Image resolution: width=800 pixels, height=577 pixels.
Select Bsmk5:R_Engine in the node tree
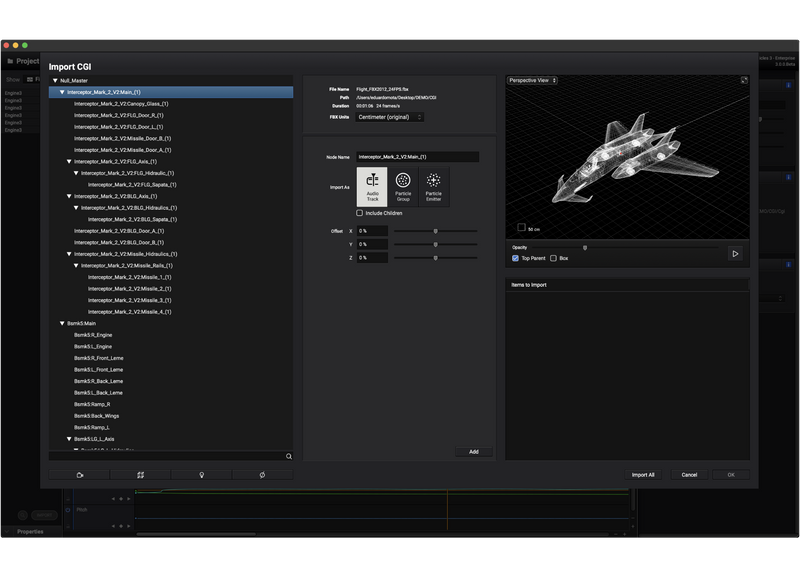point(93,335)
